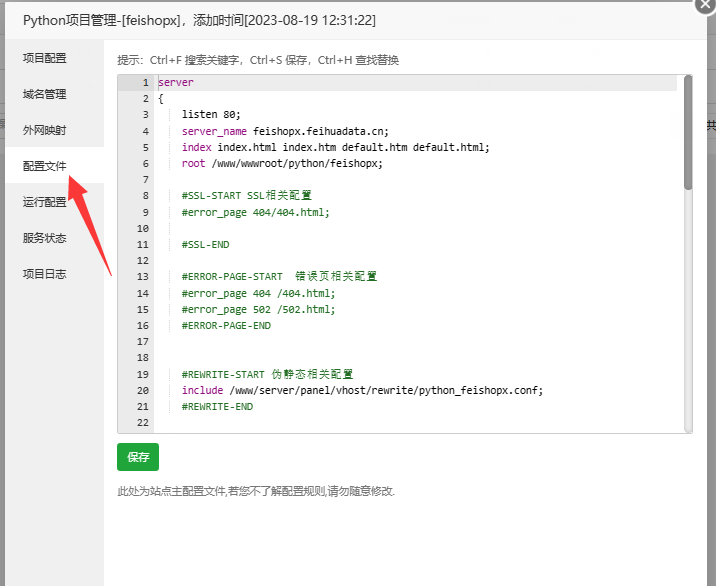The image size is (716, 586).
Task: Click the #REWRITE-START comment line
Action: point(267,375)
